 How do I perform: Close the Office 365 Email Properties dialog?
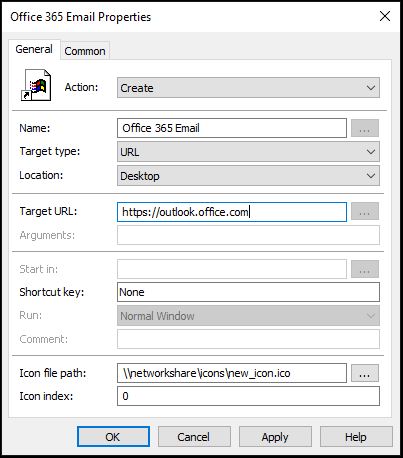[385, 16]
